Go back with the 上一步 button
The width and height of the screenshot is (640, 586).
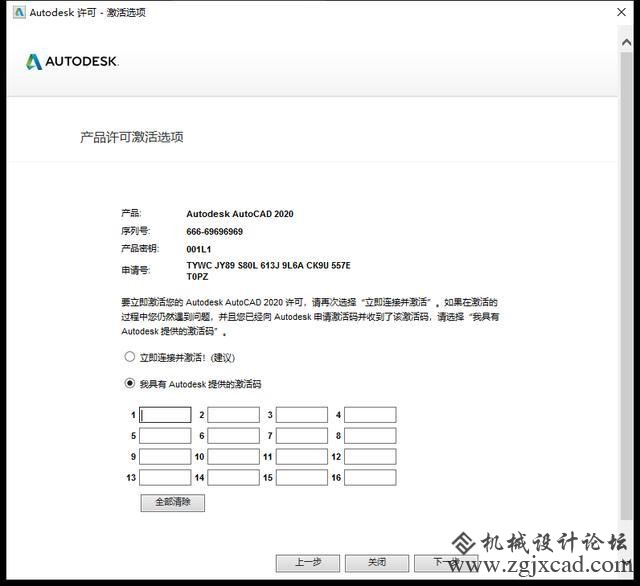click(x=309, y=562)
